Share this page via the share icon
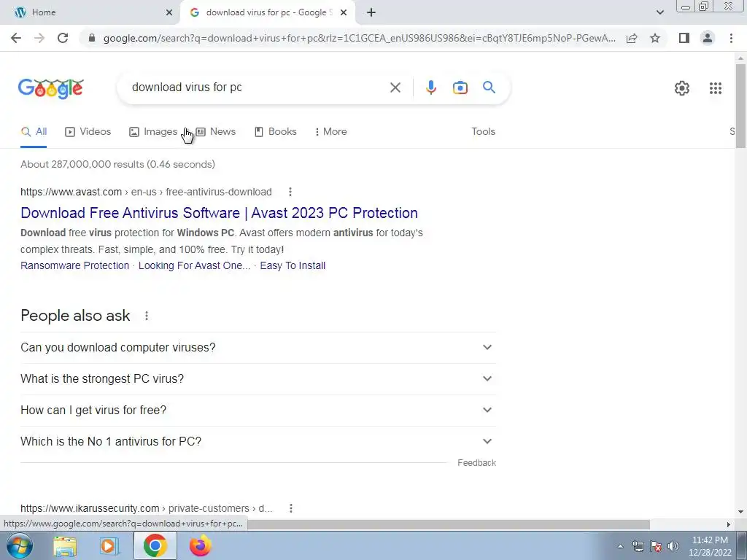Viewport: 747px width, 560px height. 632,38
